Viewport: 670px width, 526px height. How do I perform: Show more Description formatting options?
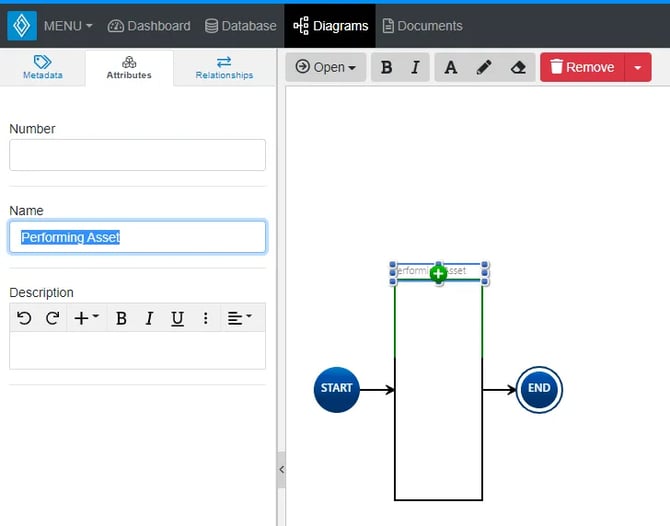(x=206, y=318)
